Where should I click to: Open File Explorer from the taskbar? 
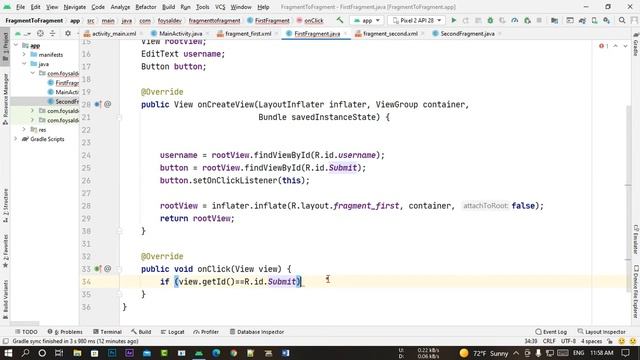tap(77, 353)
